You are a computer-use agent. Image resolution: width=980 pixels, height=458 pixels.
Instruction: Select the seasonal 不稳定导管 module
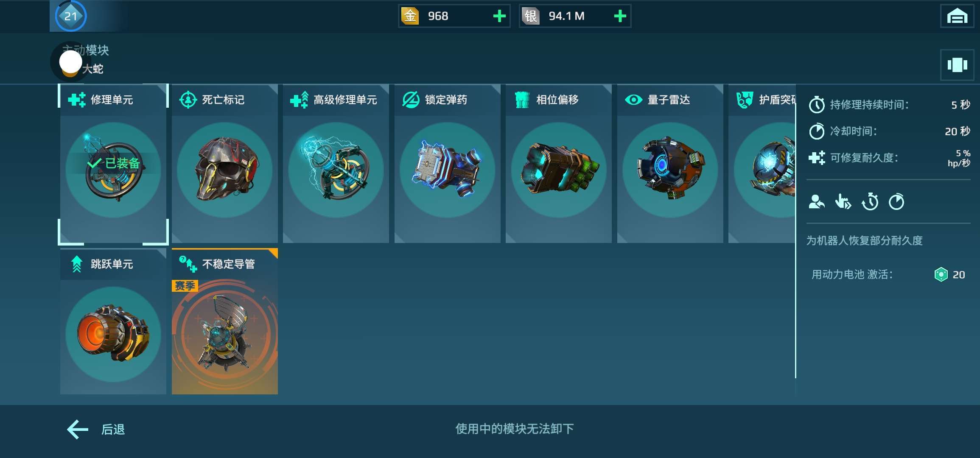coord(225,321)
